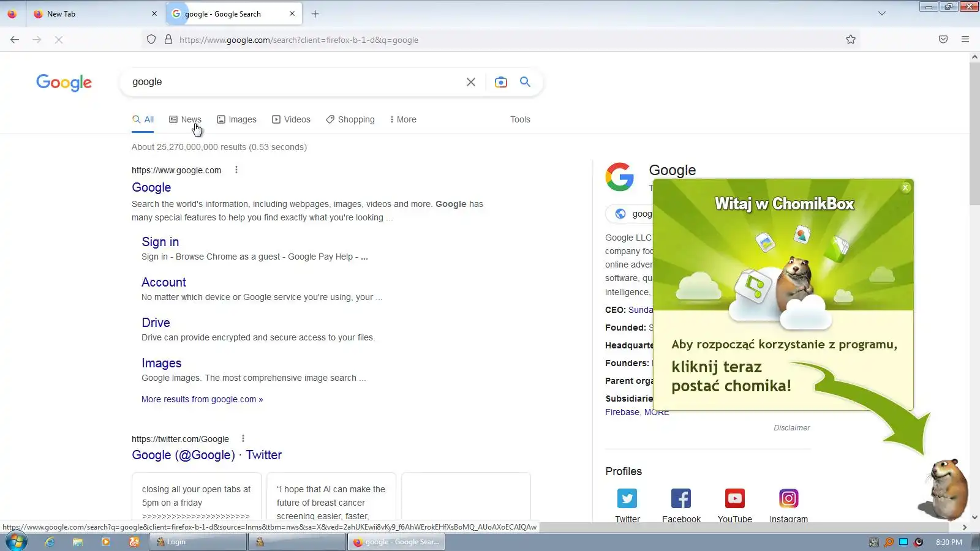Open the Firefox application menu

pos(965,40)
